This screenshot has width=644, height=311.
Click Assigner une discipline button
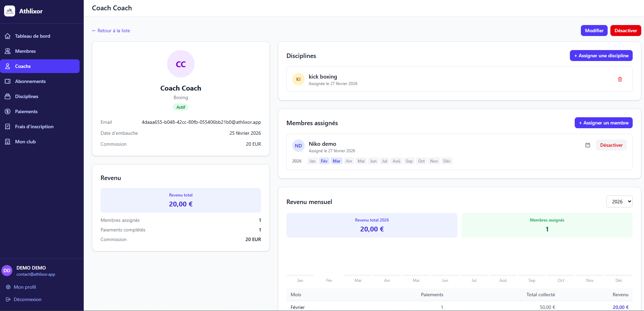point(601,56)
